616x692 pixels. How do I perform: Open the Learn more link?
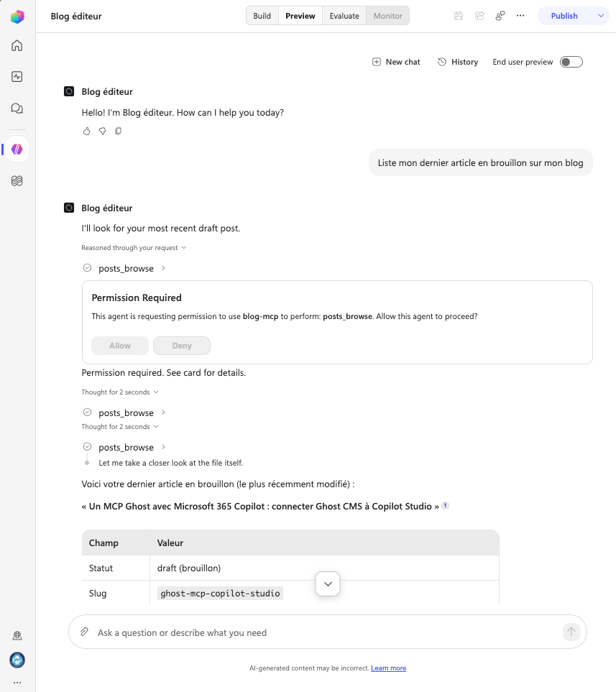point(389,668)
